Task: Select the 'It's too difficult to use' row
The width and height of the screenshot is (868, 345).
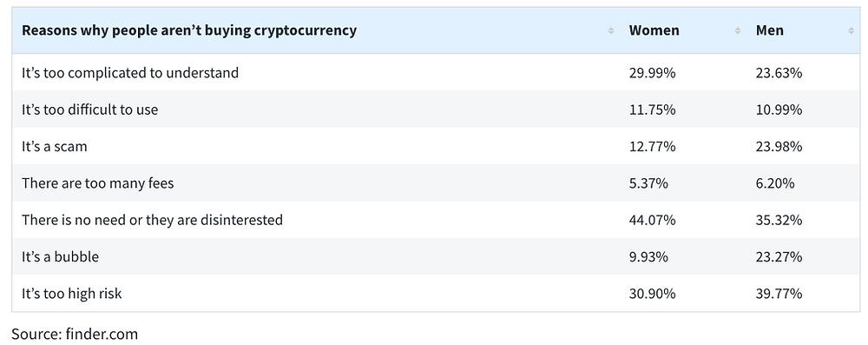Action: (436, 109)
